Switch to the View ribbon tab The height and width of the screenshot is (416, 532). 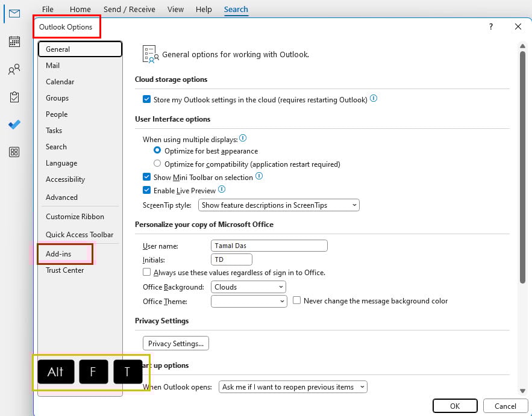pos(175,9)
